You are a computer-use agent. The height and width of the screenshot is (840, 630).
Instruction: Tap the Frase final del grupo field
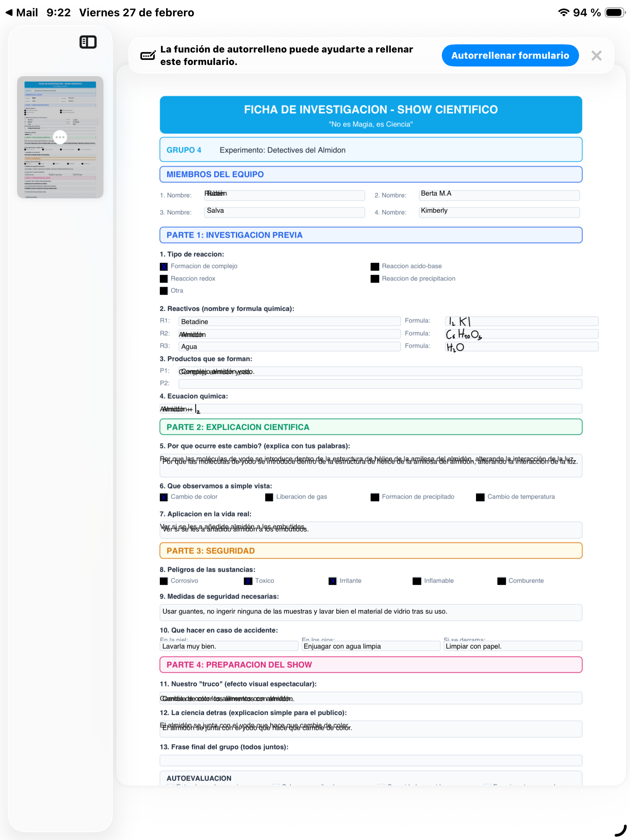(x=371, y=760)
